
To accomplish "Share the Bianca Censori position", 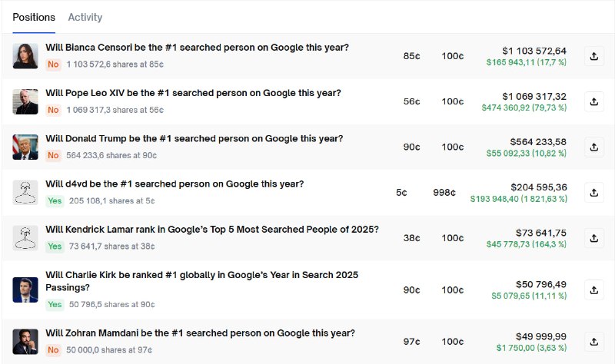I will 593,56.
